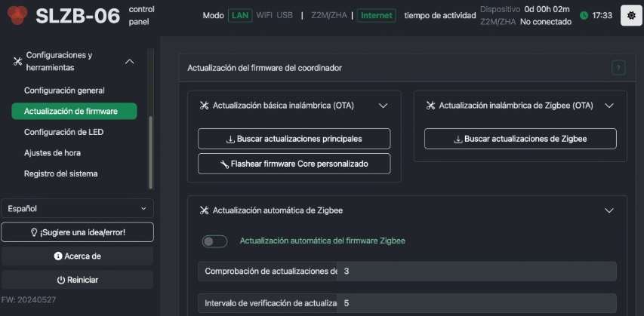644x316 pixels.
Task: Click the sidebar vertical scrollbar
Action: pos(150,152)
